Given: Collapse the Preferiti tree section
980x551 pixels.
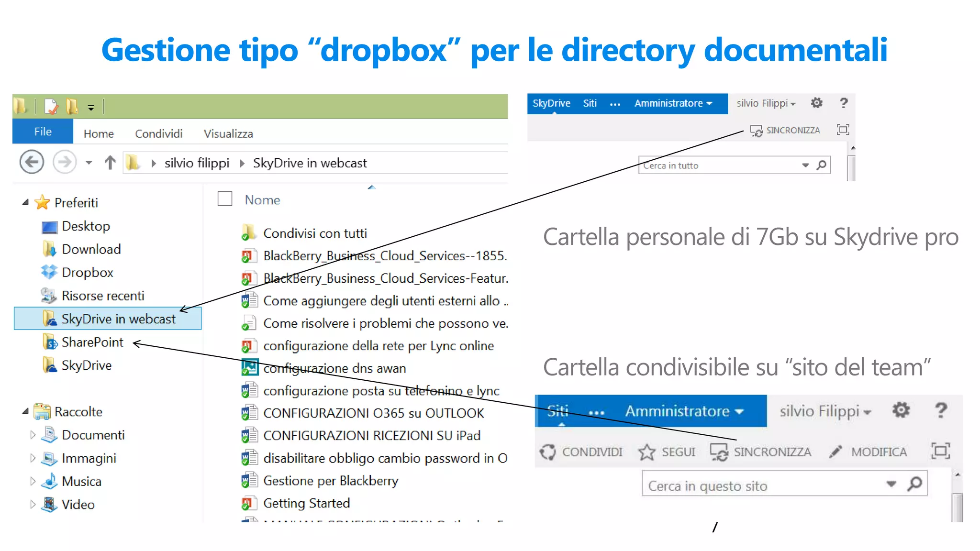Looking at the screenshot, I should coord(25,202).
